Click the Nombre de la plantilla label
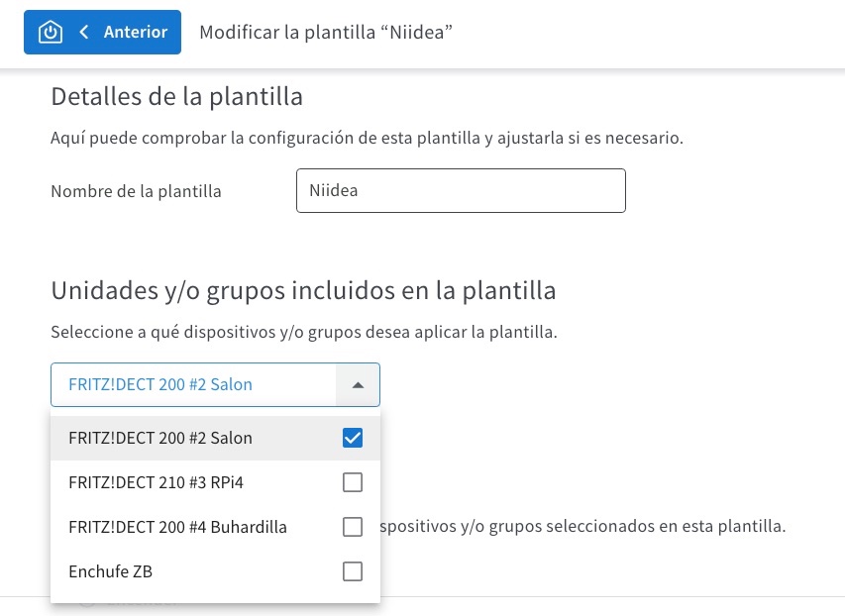 point(136,191)
